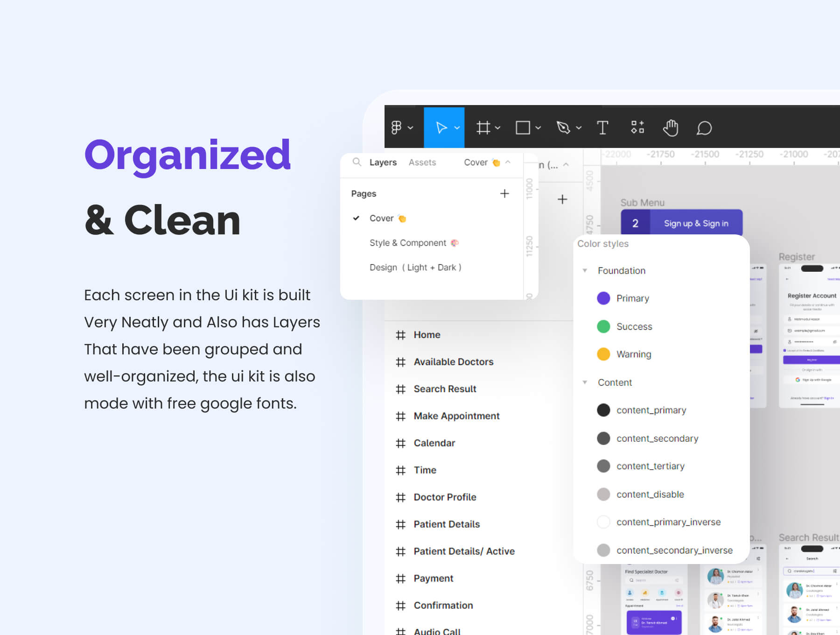The image size is (840, 635).
Task: Select the Frame tool
Action: coord(483,127)
